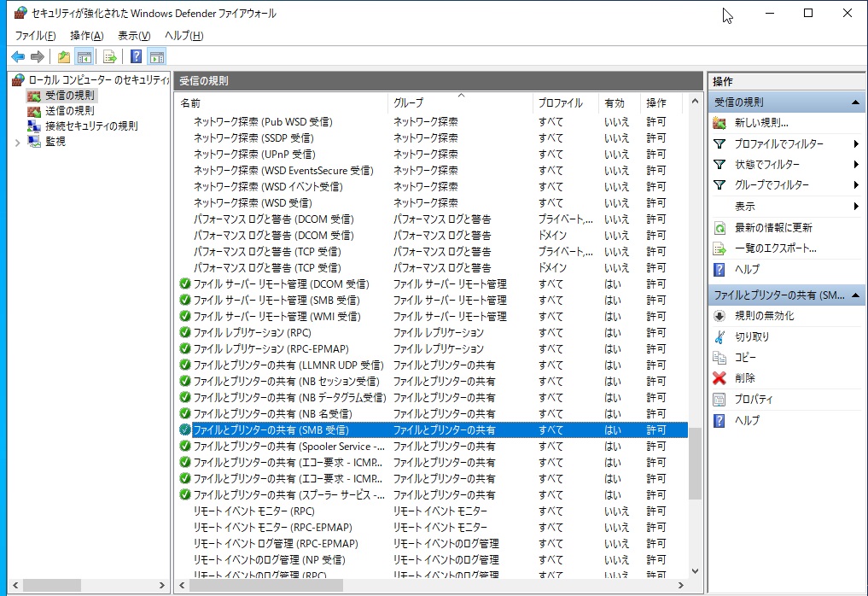Click the rule list scroll up arrow
Image resolution: width=868 pixels, height=596 pixels.
tap(695, 102)
